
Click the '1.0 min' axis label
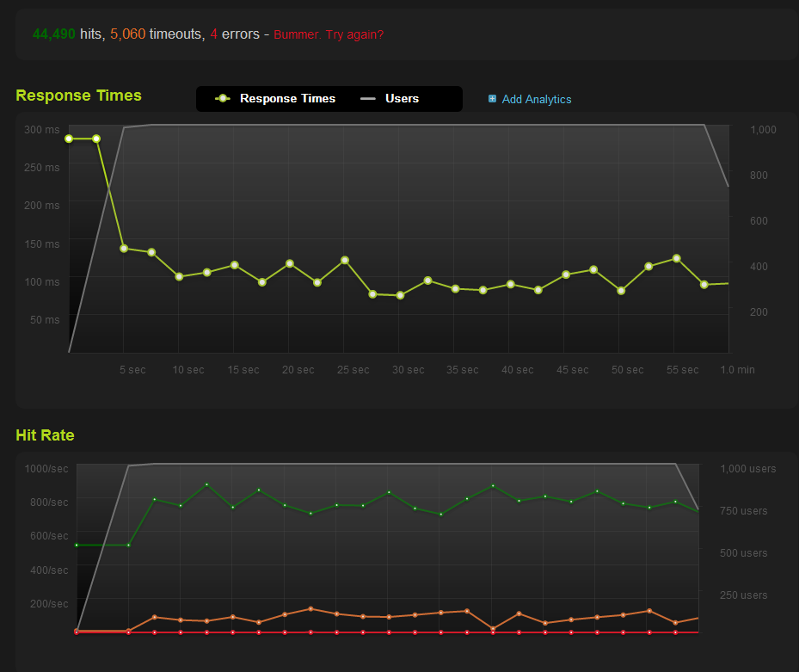coord(737,370)
